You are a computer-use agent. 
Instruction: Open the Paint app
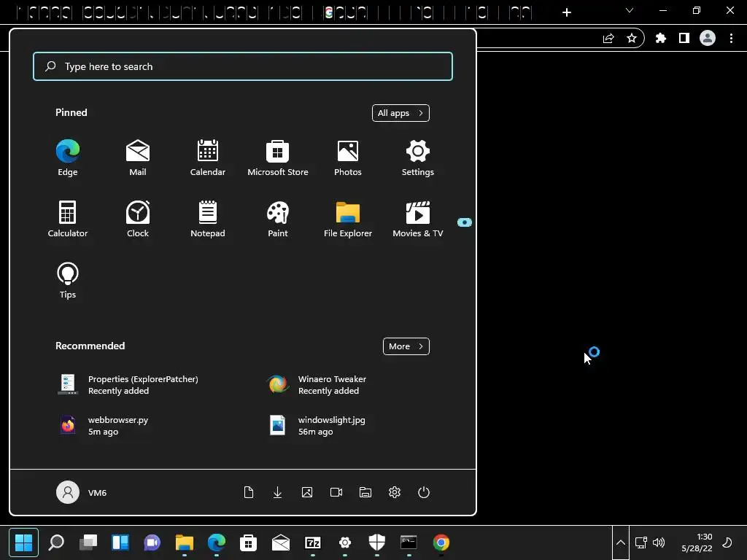(x=278, y=219)
